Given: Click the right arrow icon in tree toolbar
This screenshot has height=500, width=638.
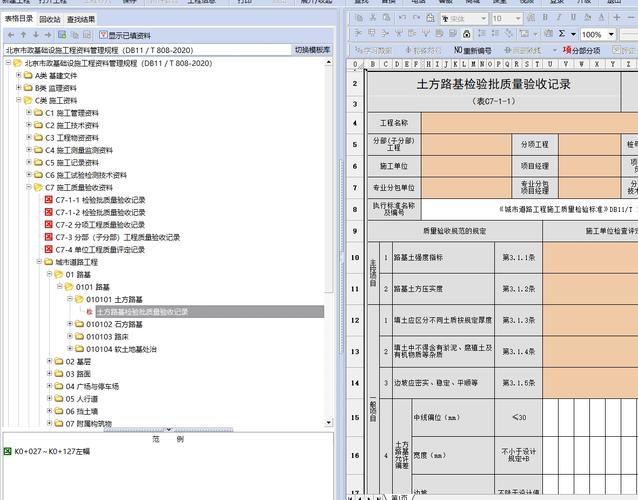Looking at the screenshot, I should click(48, 35).
